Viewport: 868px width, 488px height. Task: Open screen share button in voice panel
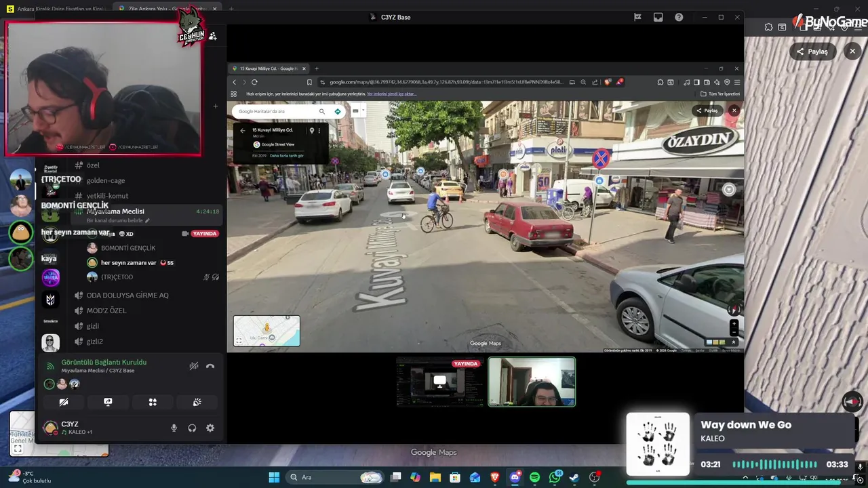pyautogui.click(x=108, y=402)
